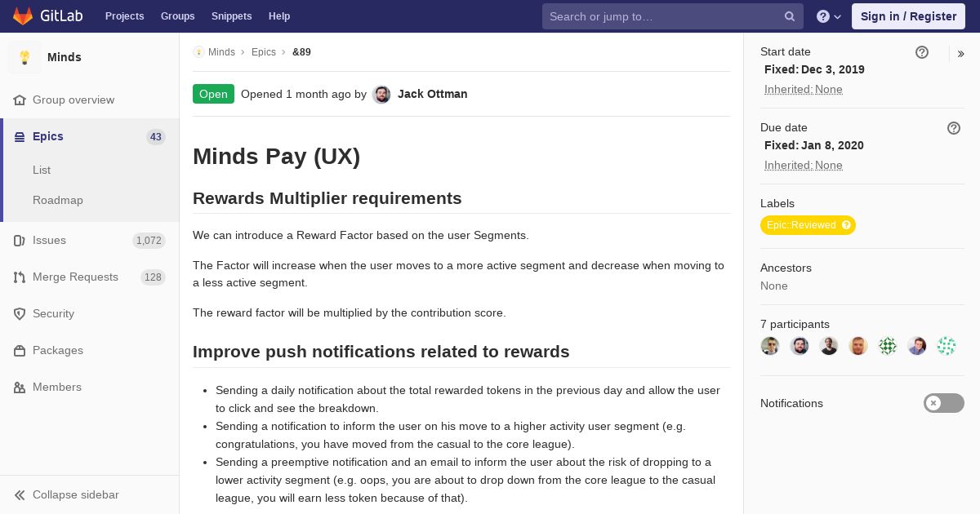The height and width of the screenshot is (514, 980).
Task: Click the Issues count badge 1,072
Action: 149,241
